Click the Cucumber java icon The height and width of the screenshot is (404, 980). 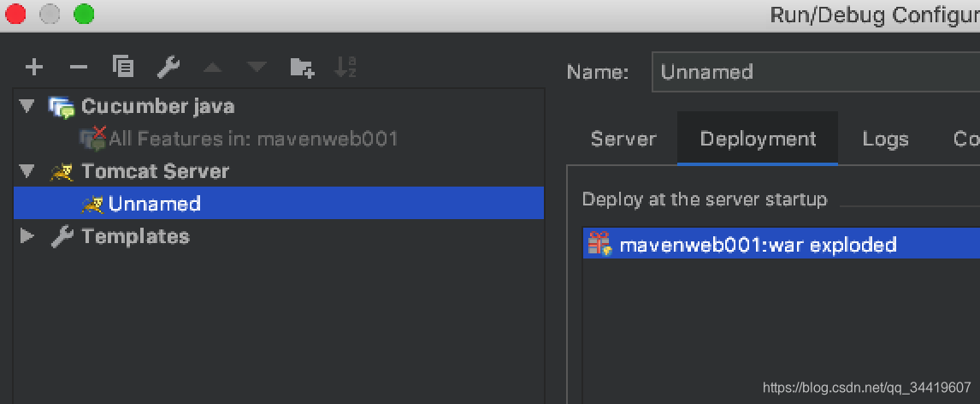(62, 107)
